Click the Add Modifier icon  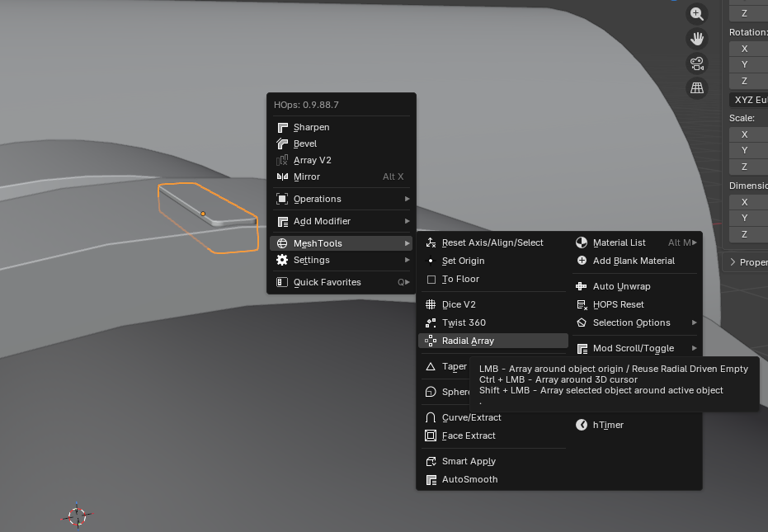[x=282, y=221]
